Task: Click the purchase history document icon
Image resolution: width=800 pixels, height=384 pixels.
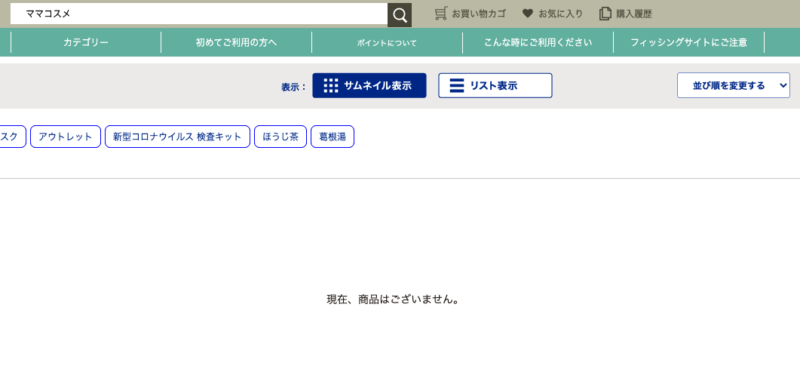Action: coord(605,14)
